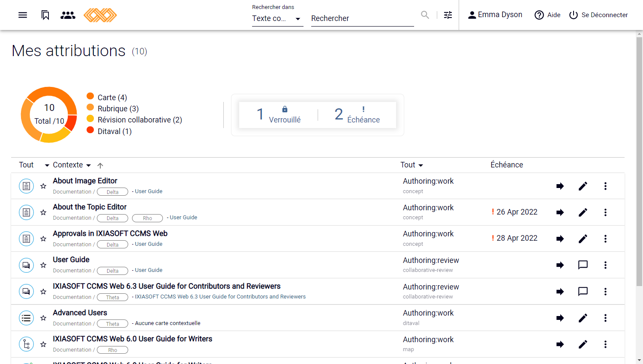Open the team members icon
Image resolution: width=643 pixels, height=364 pixels.
(x=68, y=15)
